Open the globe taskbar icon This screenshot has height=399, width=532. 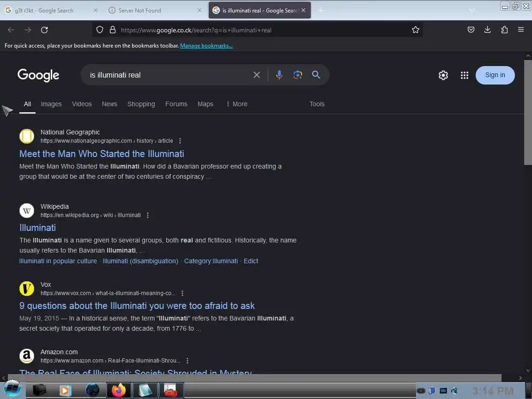click(x=92, y=390)
